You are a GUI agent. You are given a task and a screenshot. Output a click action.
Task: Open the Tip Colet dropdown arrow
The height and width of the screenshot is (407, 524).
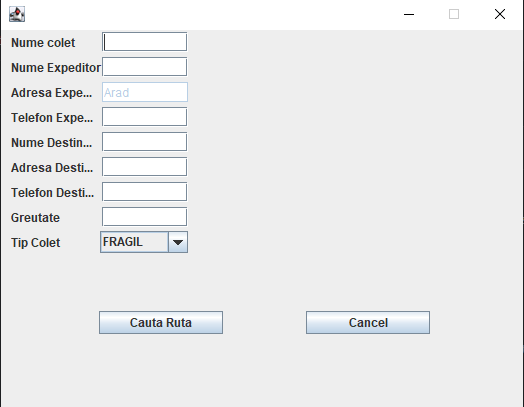tap(178, 242)
